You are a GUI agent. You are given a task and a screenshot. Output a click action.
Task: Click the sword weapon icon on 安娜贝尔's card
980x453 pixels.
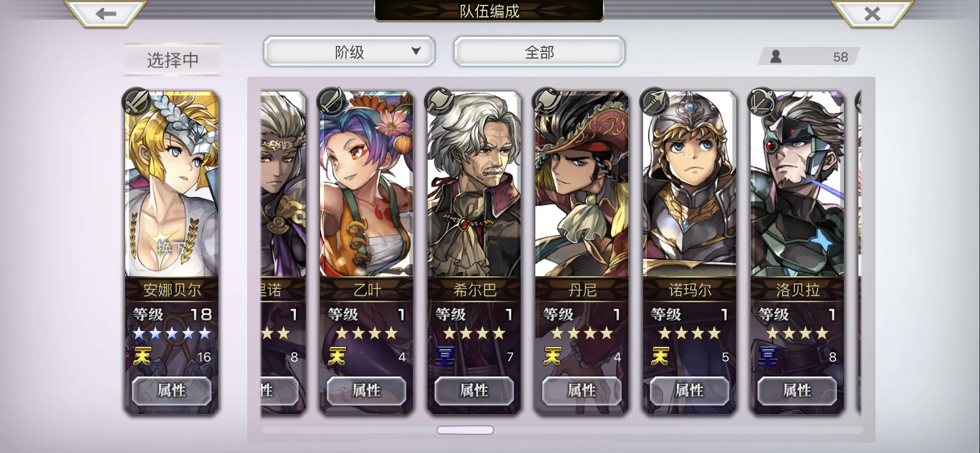(137, 101)
